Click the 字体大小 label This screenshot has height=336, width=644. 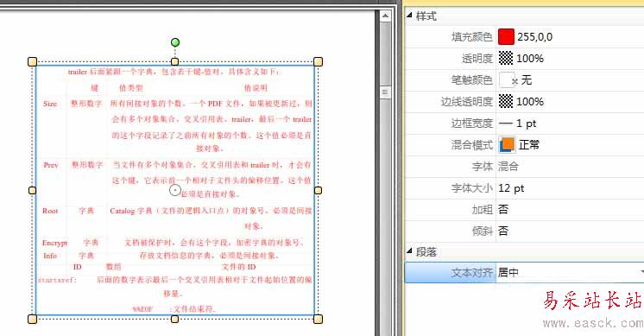click(472, 188)
